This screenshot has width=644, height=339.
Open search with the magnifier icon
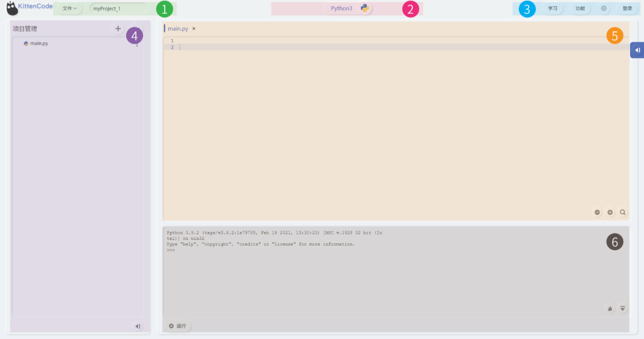[x=623, y=212]
